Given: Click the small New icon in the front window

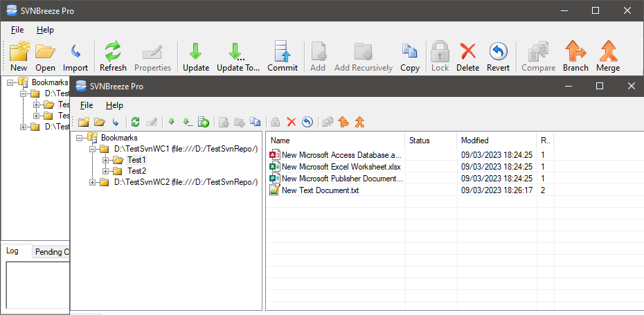Looking at the screenshot, I should [84, 122].
